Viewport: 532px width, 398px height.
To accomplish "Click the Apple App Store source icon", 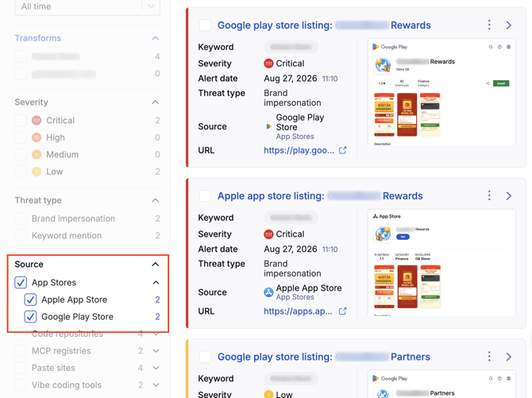I will (x=268, y=292).
